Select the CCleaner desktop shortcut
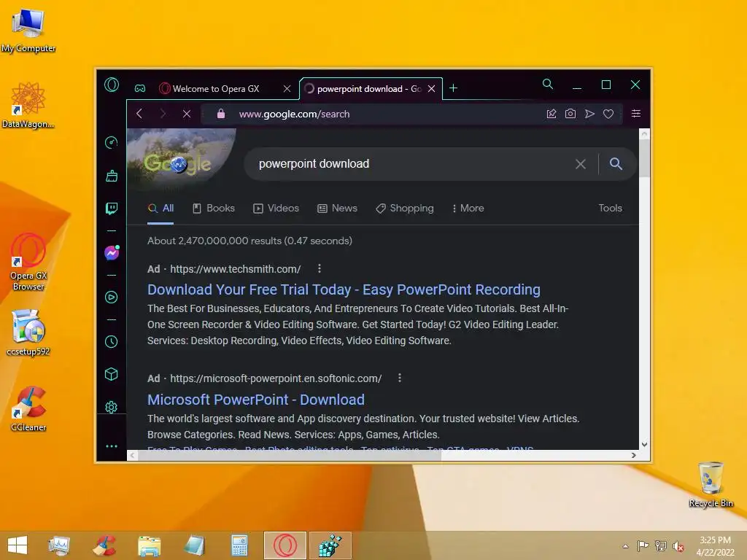 coord(28,408)
